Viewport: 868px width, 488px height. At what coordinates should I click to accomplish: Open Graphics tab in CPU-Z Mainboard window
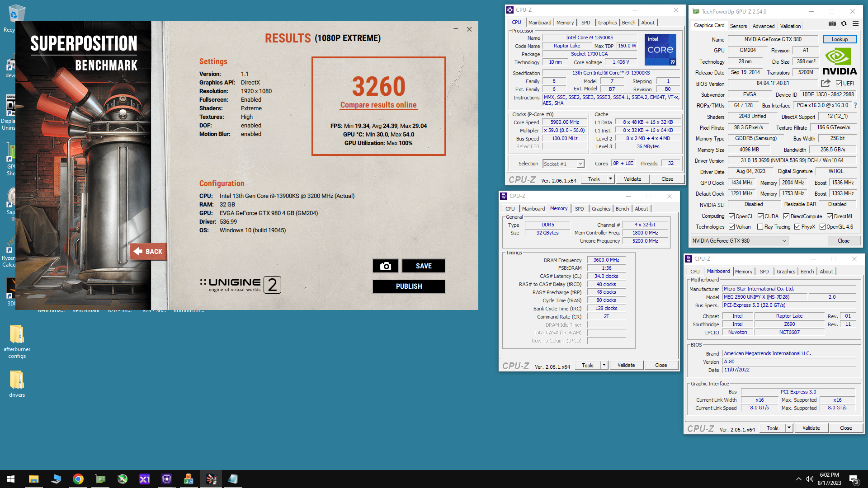pyautogui.click(x=786, y=272)
